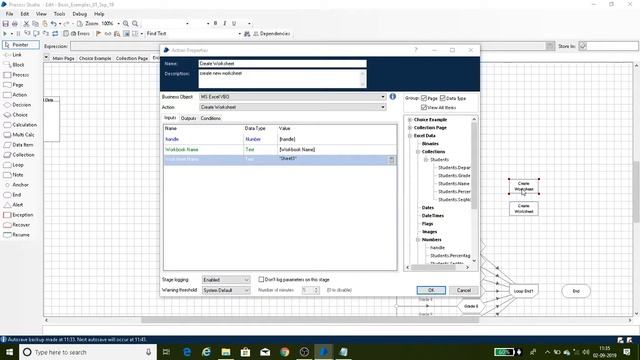This screenshot has width=640, height=360.
Task: Click the breakpoint flag icon
Action: coord(98,33)
